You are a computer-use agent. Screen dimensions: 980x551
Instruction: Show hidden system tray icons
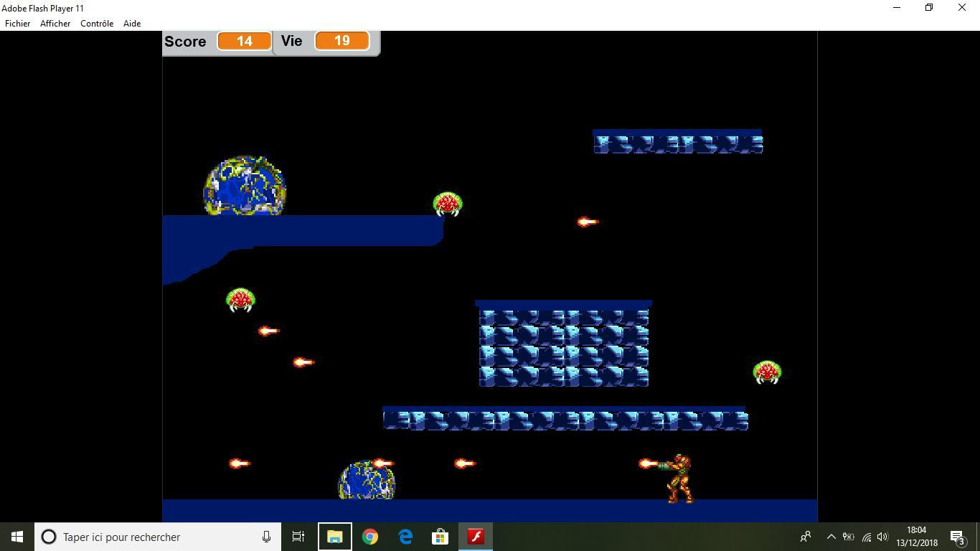coord(831,537)
